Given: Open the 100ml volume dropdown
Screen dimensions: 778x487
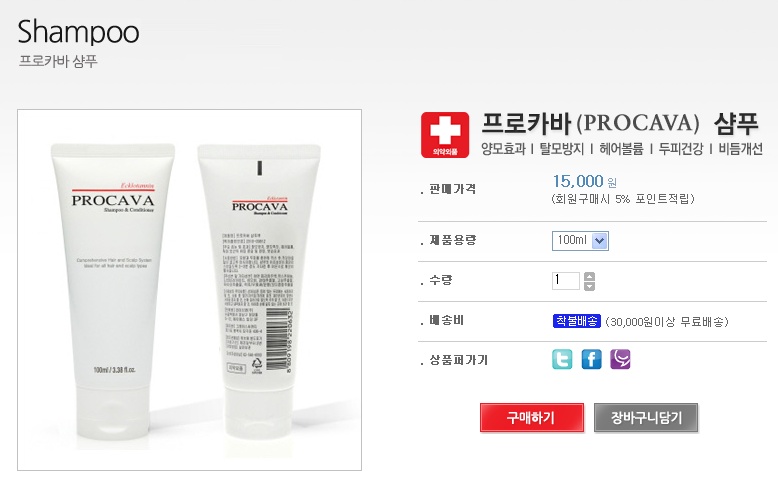Looking at the screenshot, I should [580, 241].
